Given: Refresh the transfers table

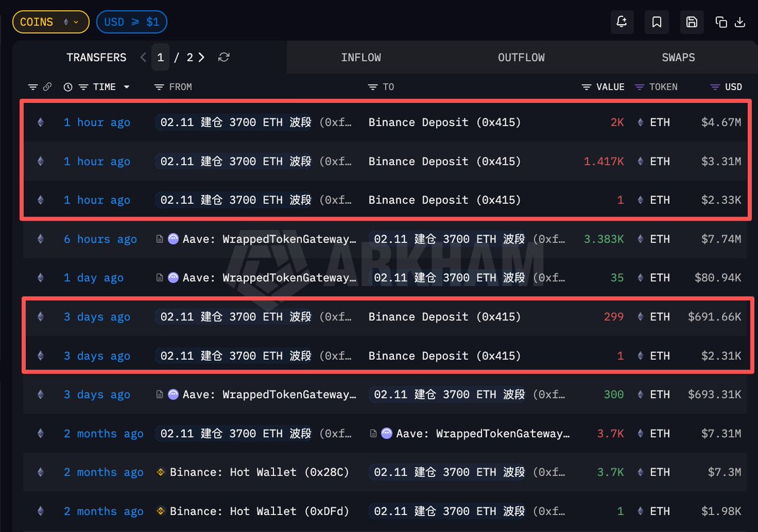Looking at the screenshot, I should pyautogui.click(x=224, y=57).
